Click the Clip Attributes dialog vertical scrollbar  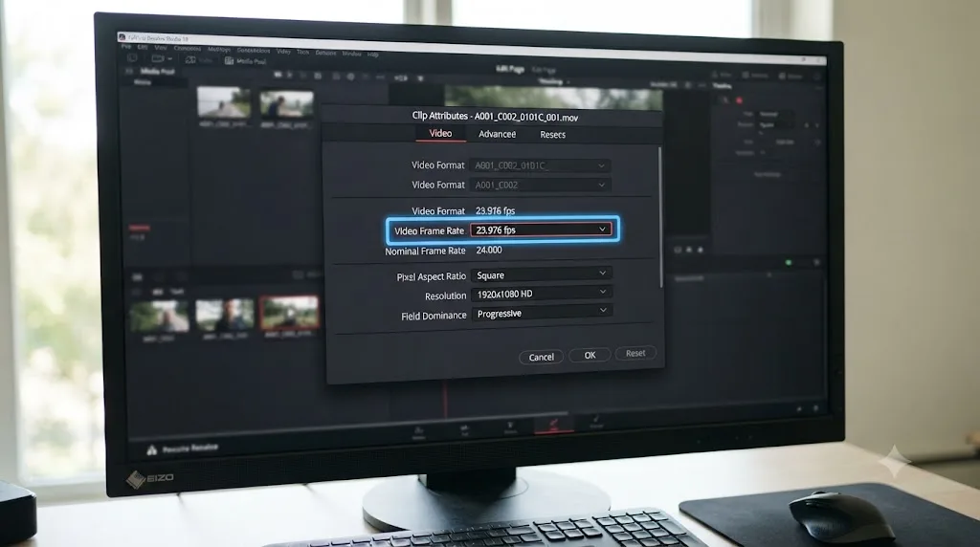tap(660, 217)
